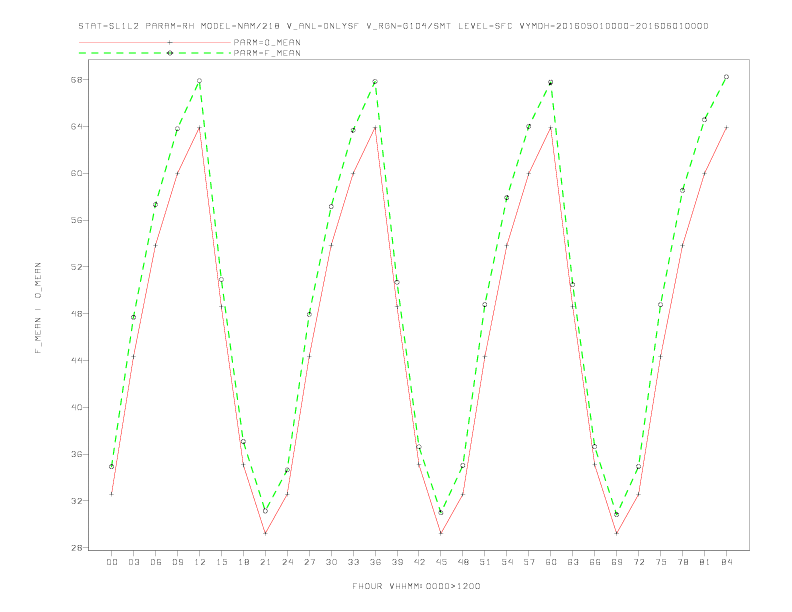Click the x-axis tick label 51
This screenshot has height=612, width=792.
(x=485, y=562)
